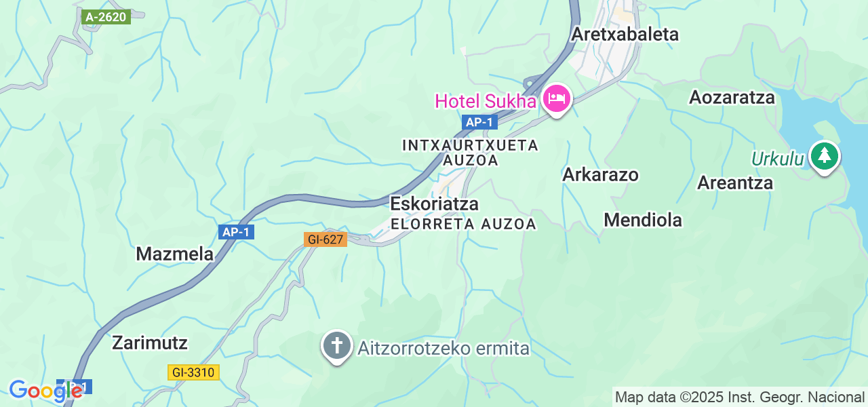868x407 pixels.
Task: Click the Hotel Sukha pink bed marker
Action: [x=557, y=99]
